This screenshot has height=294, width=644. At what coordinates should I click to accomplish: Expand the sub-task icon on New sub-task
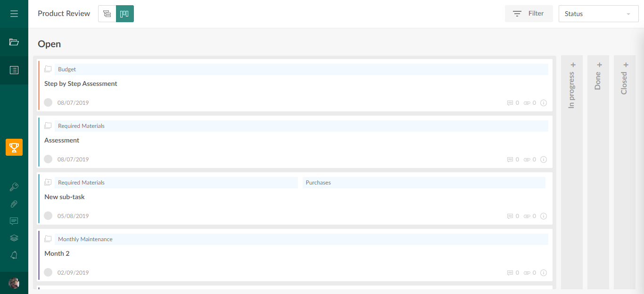pyautogui.click(x=48, y=182)
